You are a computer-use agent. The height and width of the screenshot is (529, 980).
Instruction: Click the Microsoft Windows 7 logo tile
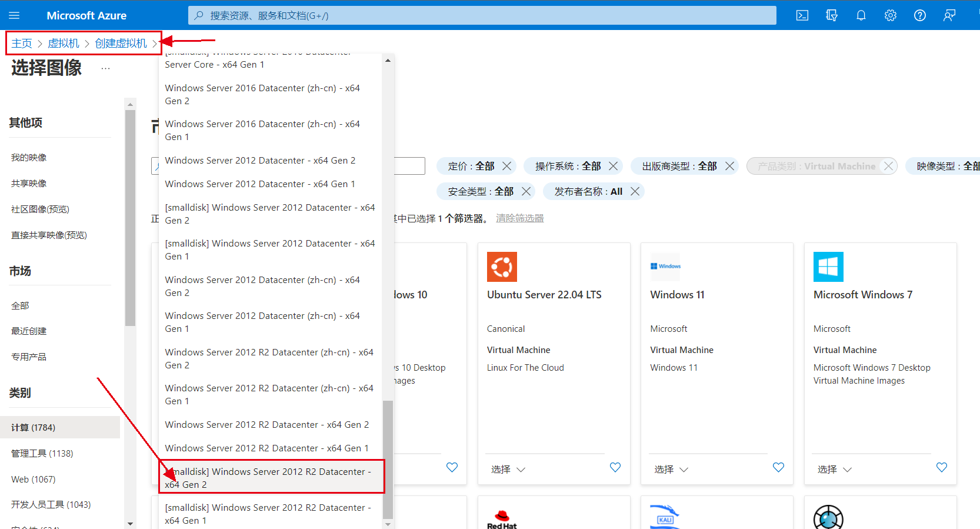(x=828, y=267)
